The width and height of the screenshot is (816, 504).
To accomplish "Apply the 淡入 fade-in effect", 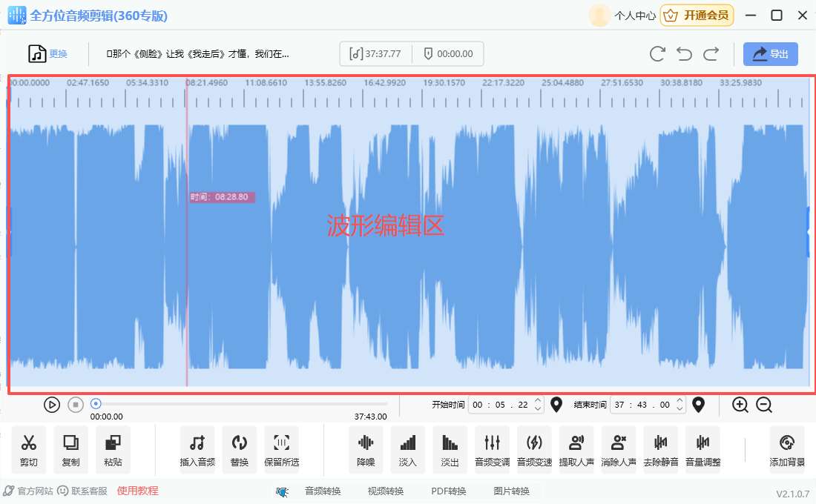I will [x=408, y=449].
